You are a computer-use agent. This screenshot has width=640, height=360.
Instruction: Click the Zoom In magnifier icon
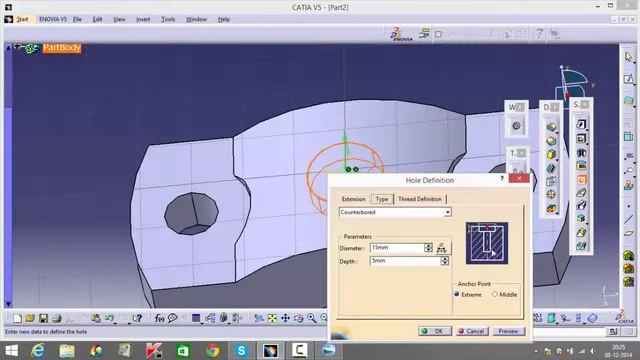(x=312, y=318)
